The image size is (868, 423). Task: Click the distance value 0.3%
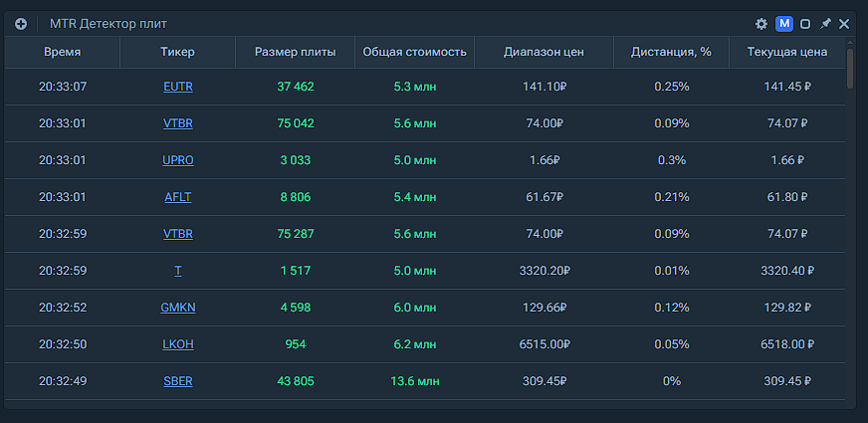pyautogui.click(x=672, y=160)
